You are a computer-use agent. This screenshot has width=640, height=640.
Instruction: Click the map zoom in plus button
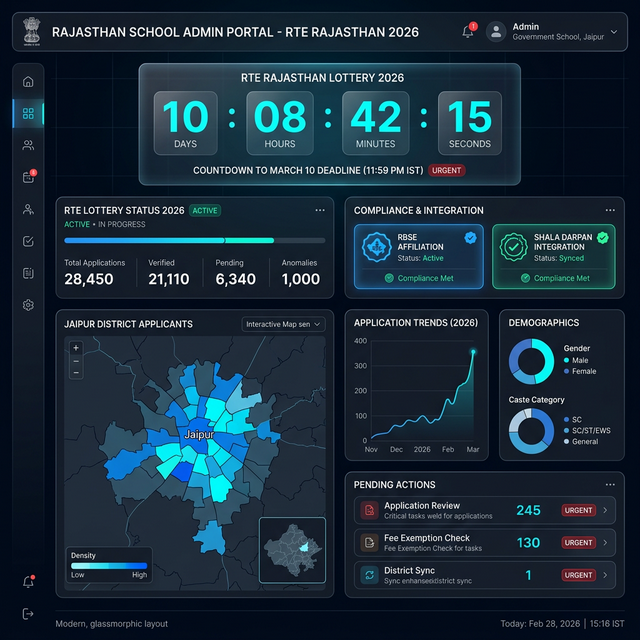point(76,348)
